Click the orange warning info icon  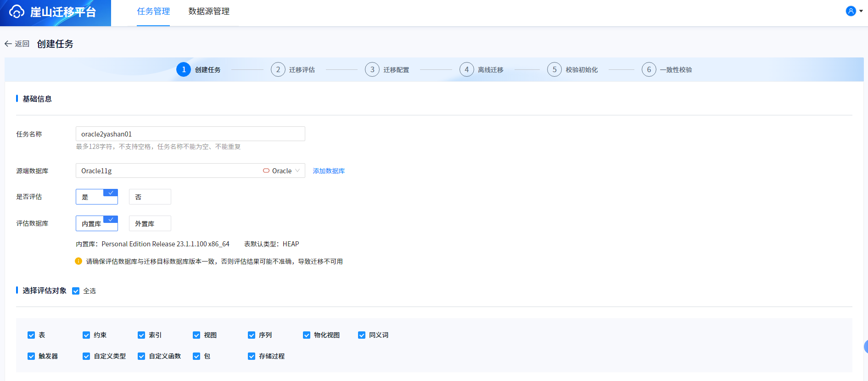(78, 261)
